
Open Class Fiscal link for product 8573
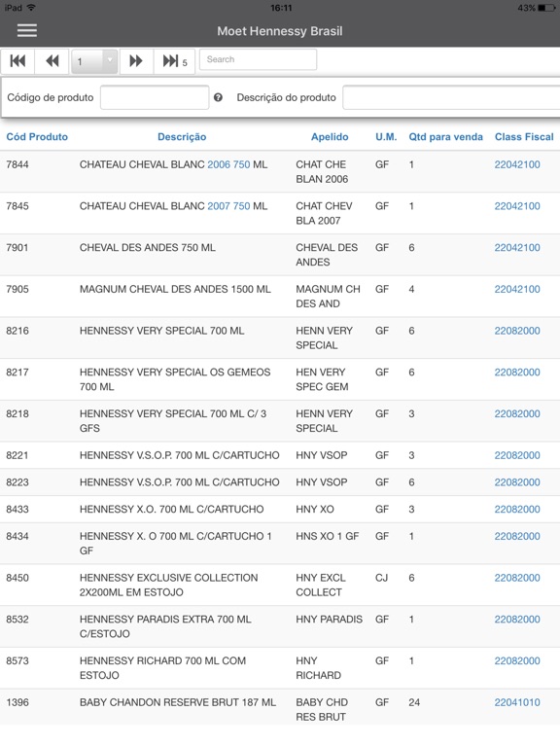pos(517,660)
